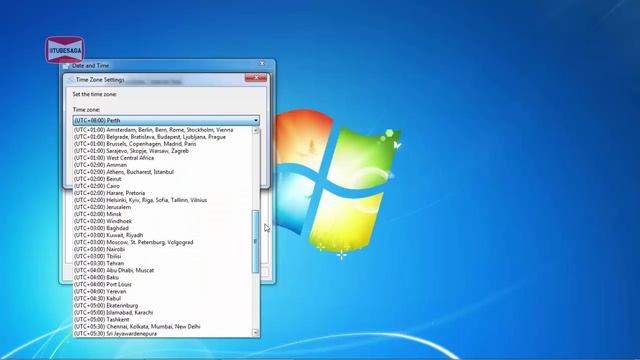Select West Central Africa time zone
640x360 pixels.
point(163,158)
